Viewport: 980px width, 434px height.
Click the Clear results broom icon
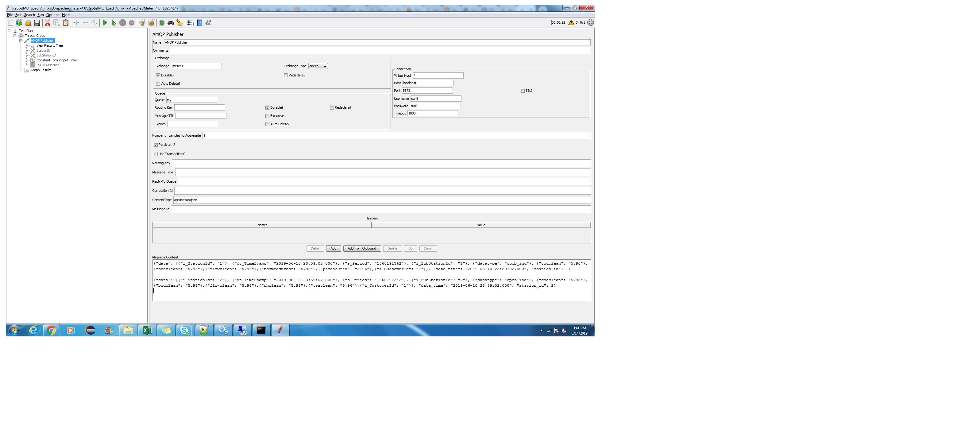[x=142, y=23]
